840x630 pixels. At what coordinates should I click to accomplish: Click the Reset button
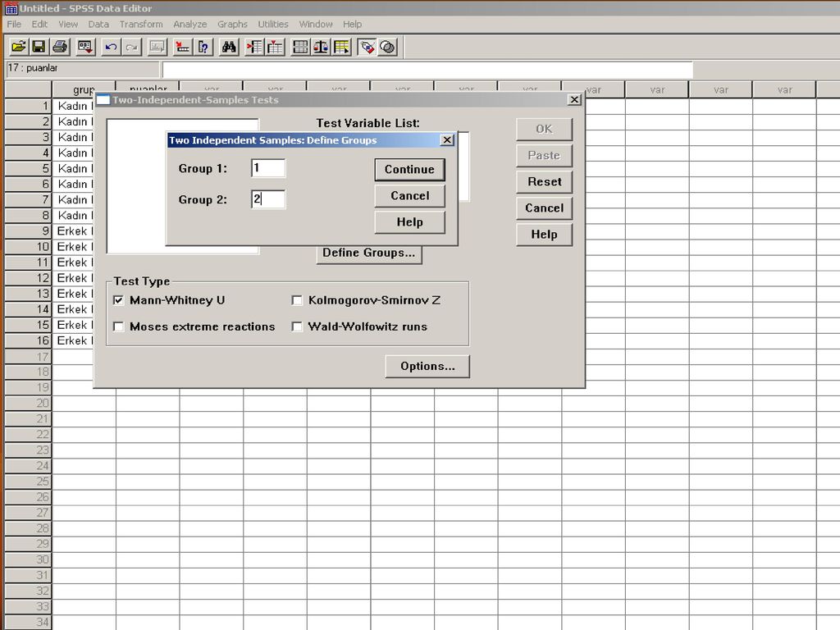[545, 181]
